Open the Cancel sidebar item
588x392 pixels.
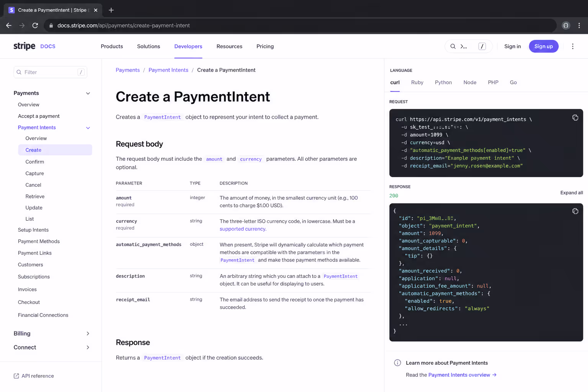click(33, 185)
